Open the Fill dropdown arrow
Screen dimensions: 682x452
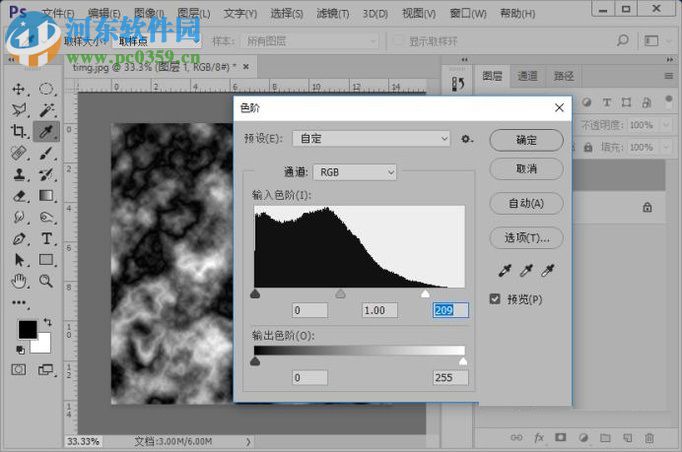pos(666,147)
